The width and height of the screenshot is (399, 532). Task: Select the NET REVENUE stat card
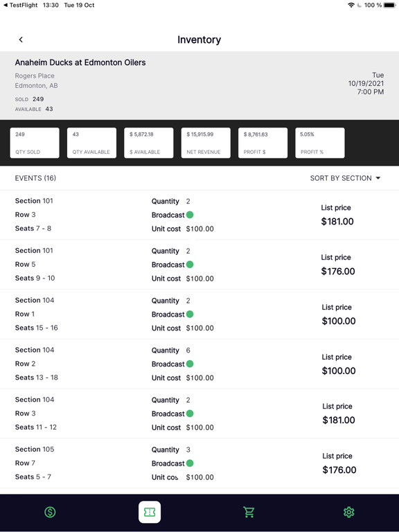coord(206,143)
